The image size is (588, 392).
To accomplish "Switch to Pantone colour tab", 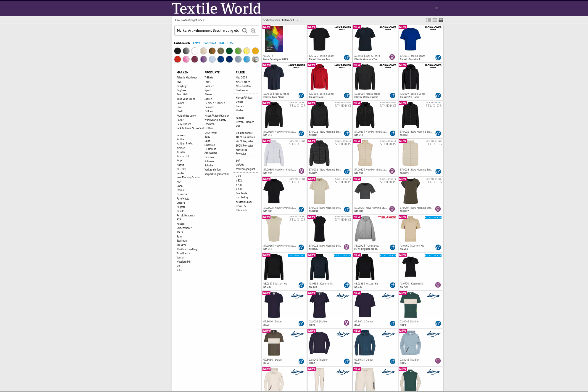I will click(x=210, y=43).
